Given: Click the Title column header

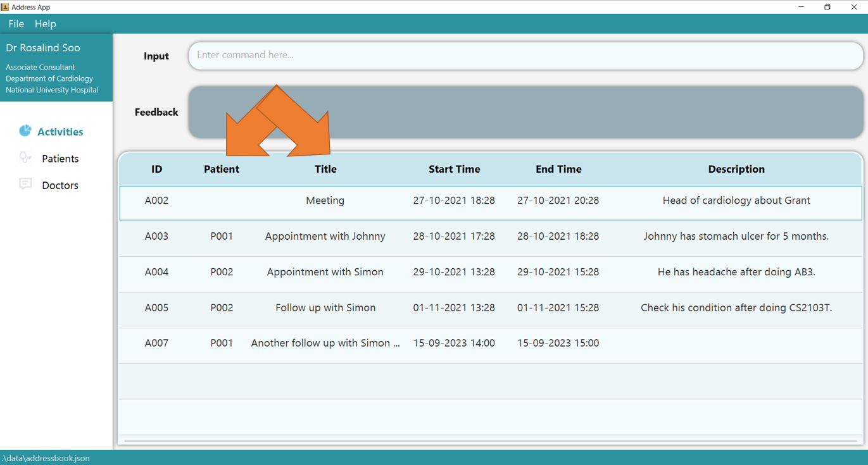Looking at the screenshot, I should pyautogui.click(x=325, y=170).
